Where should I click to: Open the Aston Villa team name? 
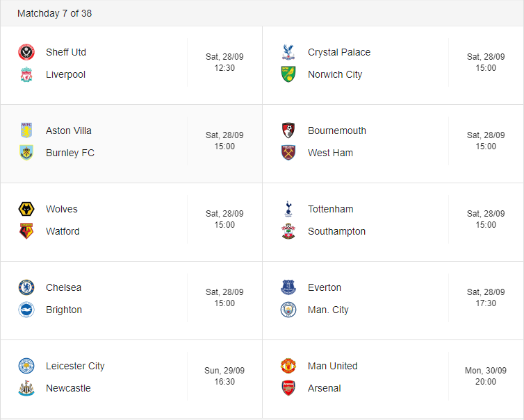pos(69,131)
